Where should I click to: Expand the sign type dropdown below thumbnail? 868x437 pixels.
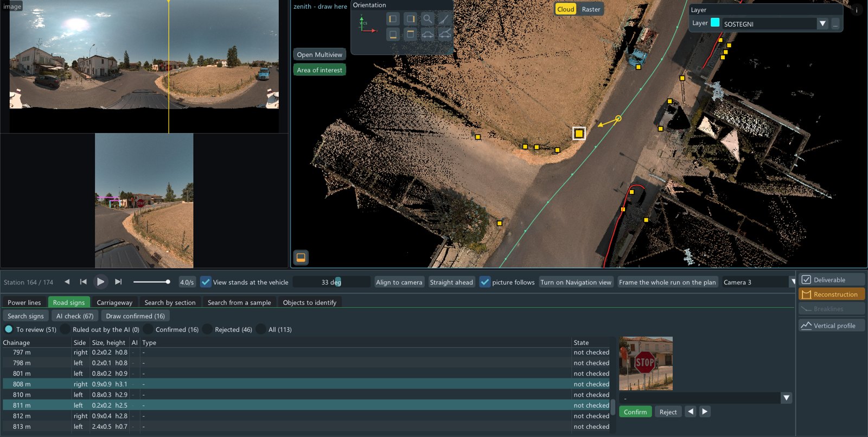click(x=786, y=398)
